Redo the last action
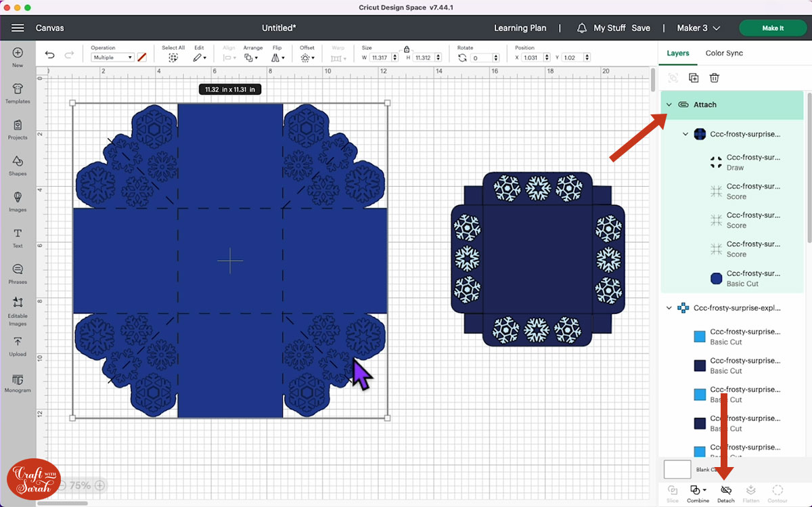The height and width of the screenshot is (507, 812). point(69,56)
